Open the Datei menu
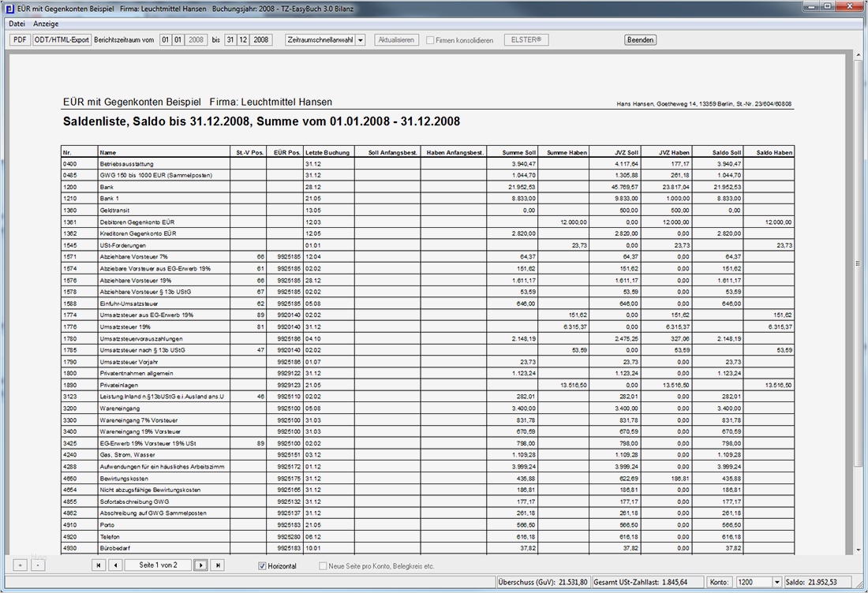Screen dimensions: 868x593 [x=16, y=24]
